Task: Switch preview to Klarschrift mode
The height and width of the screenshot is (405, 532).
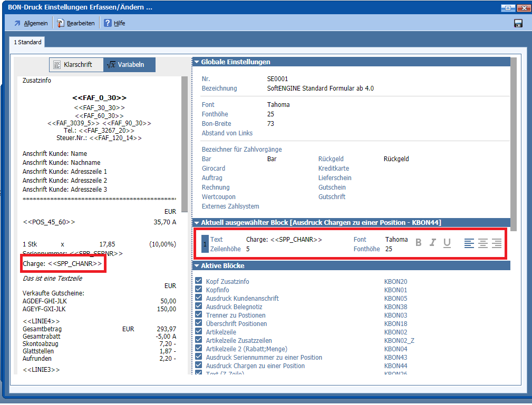Action: (77, 65)
